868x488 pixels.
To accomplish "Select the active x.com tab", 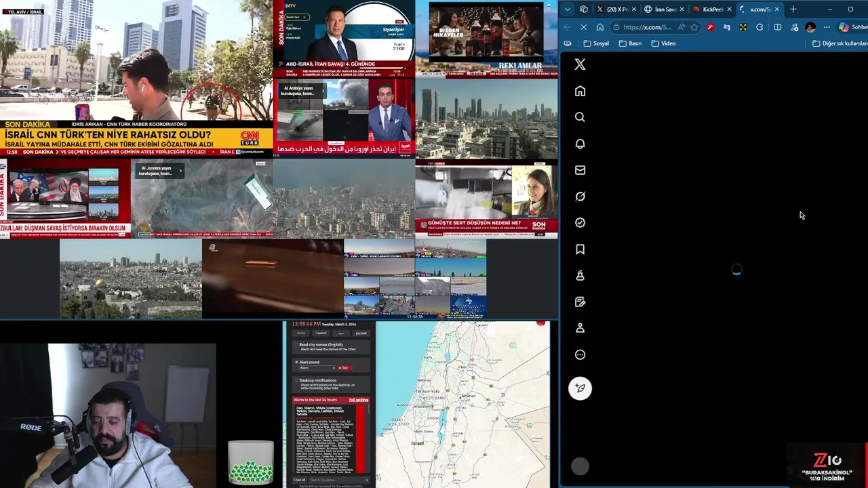I will coord(759,9).
